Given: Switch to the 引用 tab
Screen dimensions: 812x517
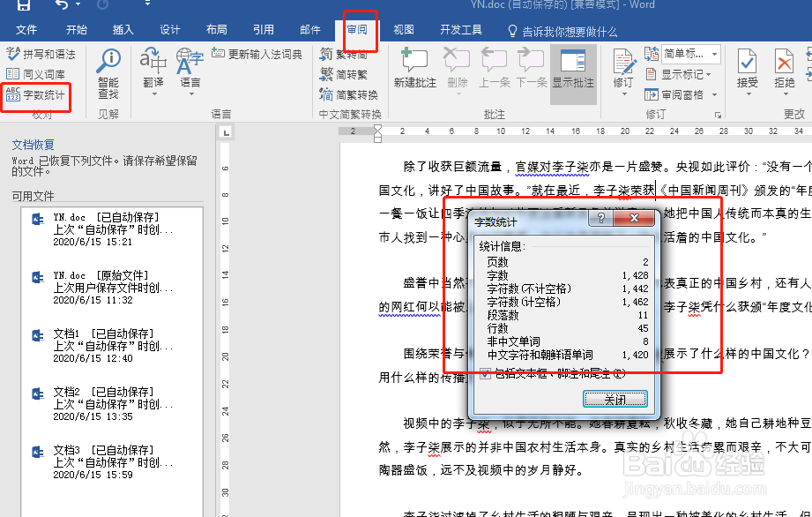Looking at the screenshot, I should 263,30.
